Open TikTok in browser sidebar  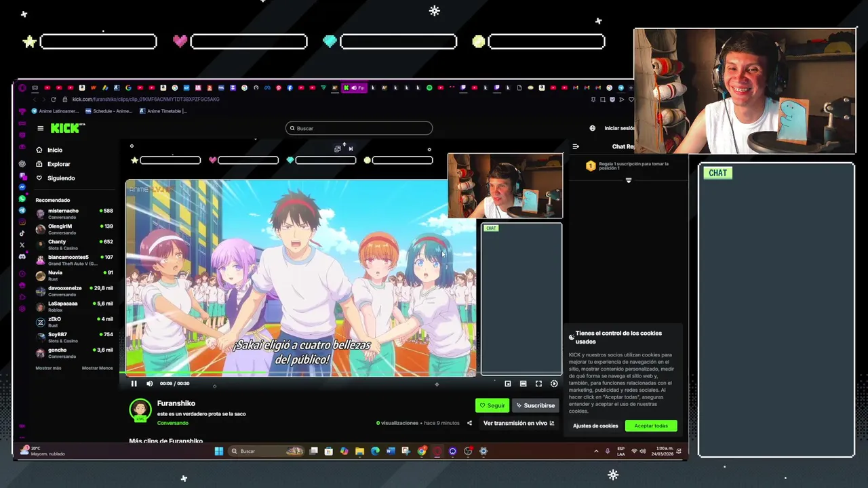point(22,233)
